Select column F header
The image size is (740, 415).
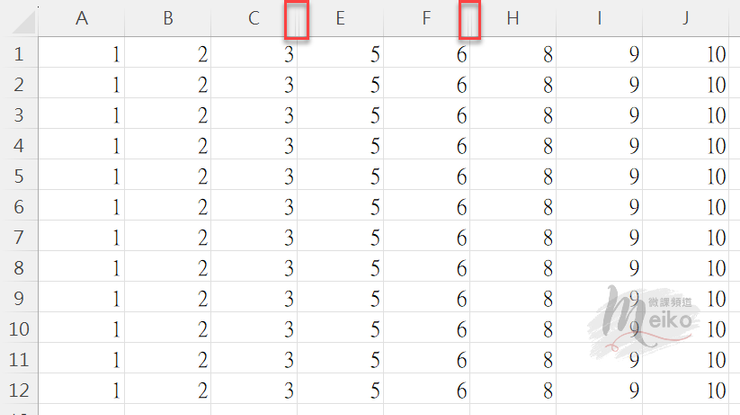point(426,18)
